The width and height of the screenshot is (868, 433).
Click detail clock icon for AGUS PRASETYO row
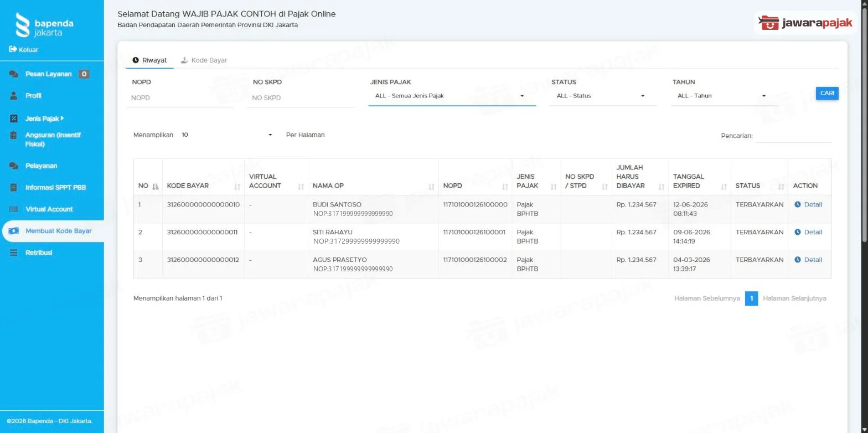pyautogui.click(x=798, y=260)
